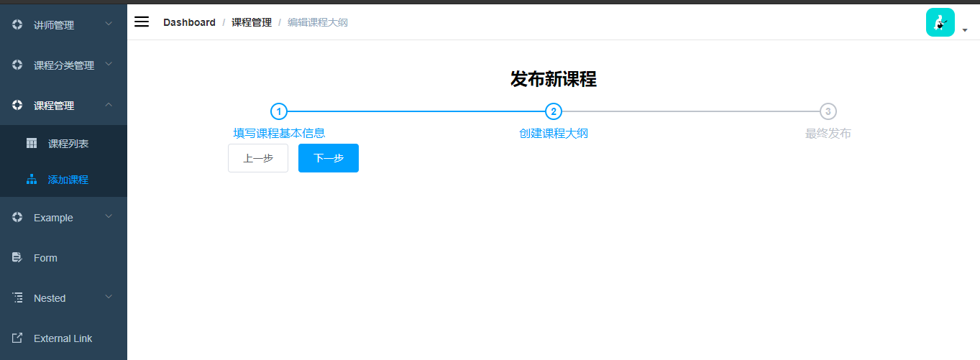Click the External Link icon
The image size is (980, 360).
tap(18, 338)
